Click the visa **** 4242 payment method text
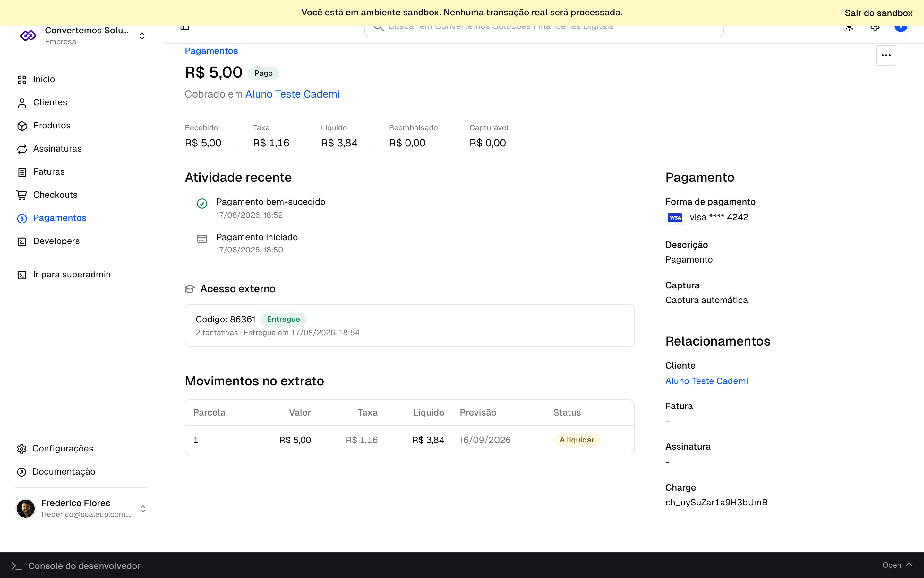 click(x=719, y=217)
